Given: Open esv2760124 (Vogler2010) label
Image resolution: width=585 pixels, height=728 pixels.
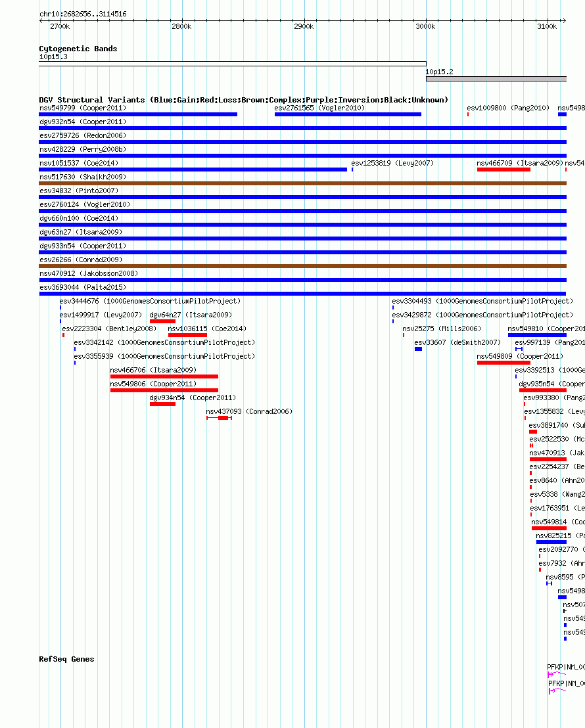Looking at the screenshot, I should [85, 205].
